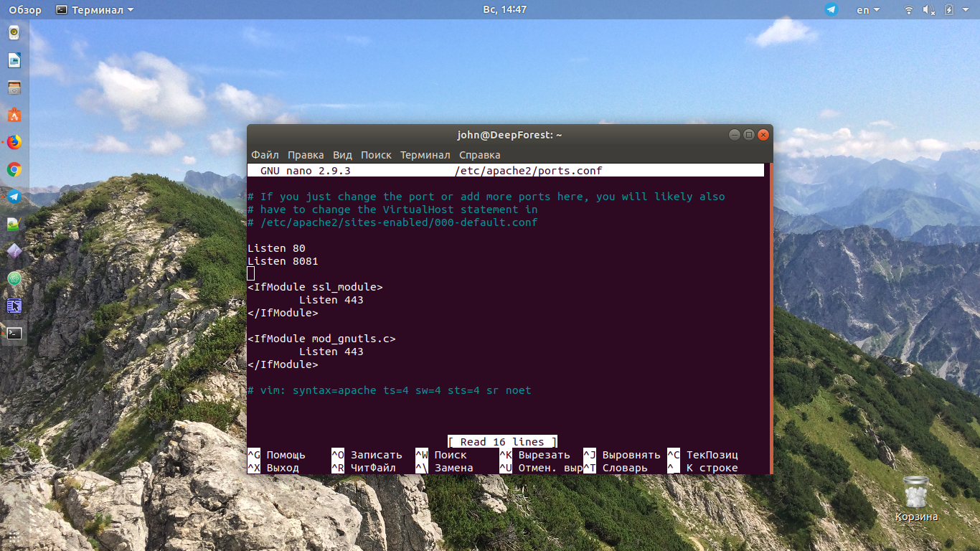
Task: Click the Обзор activities button
Action: click(26, 10)
